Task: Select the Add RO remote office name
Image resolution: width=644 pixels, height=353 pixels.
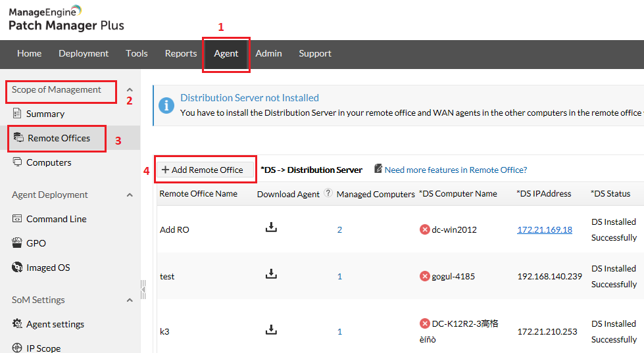Action: [174, 230]
